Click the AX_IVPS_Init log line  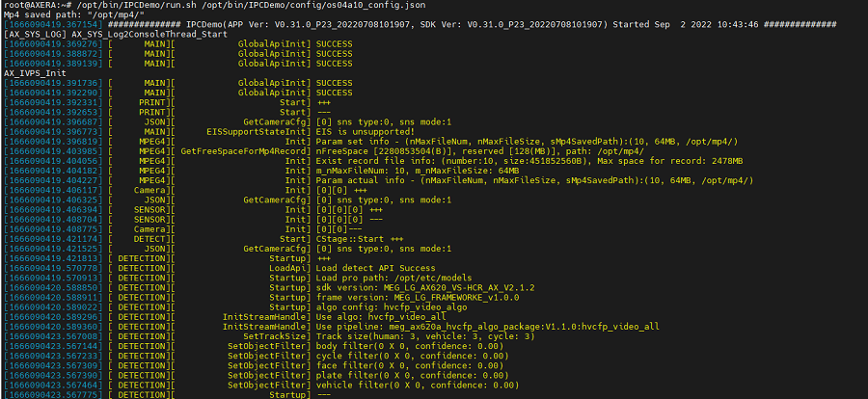click(x=35, y=73)
